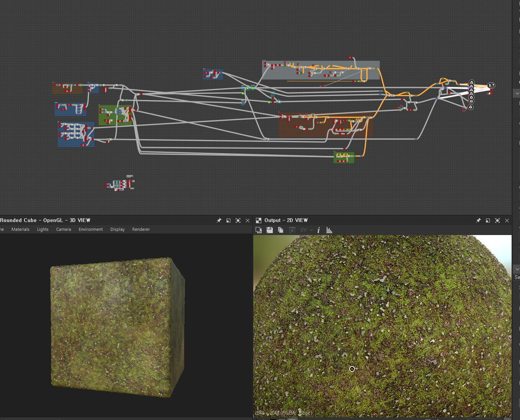
Task: Expand the lower chevron in right panel
Action: coord(517,269)
